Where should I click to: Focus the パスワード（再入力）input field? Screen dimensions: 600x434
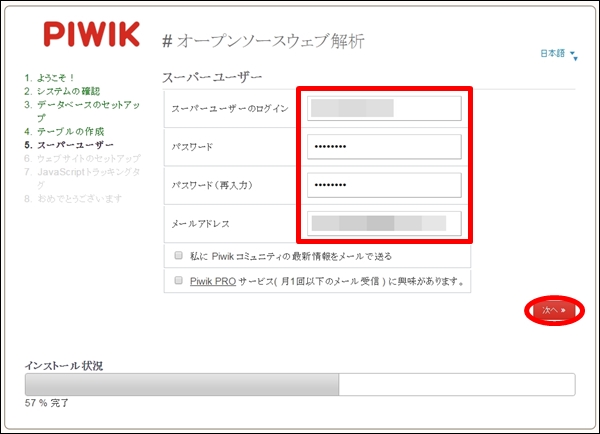coord(384,185)
